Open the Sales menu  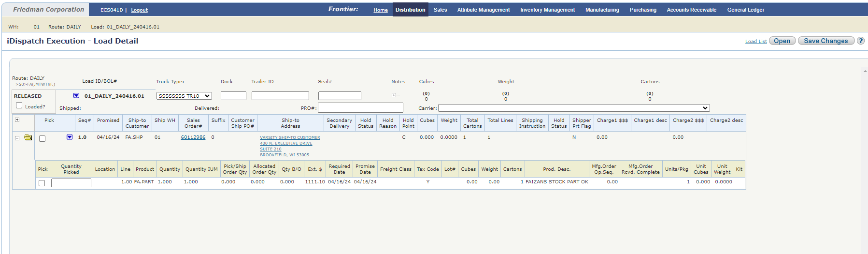(440, 10)
